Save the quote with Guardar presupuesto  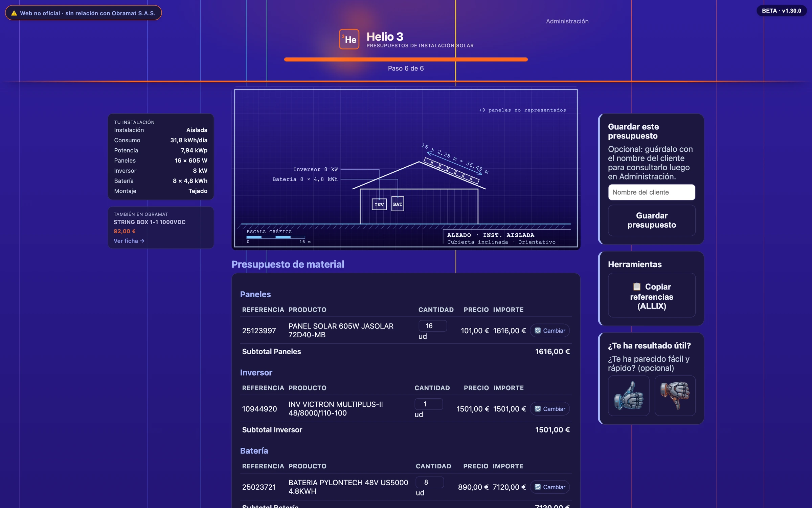652,220
